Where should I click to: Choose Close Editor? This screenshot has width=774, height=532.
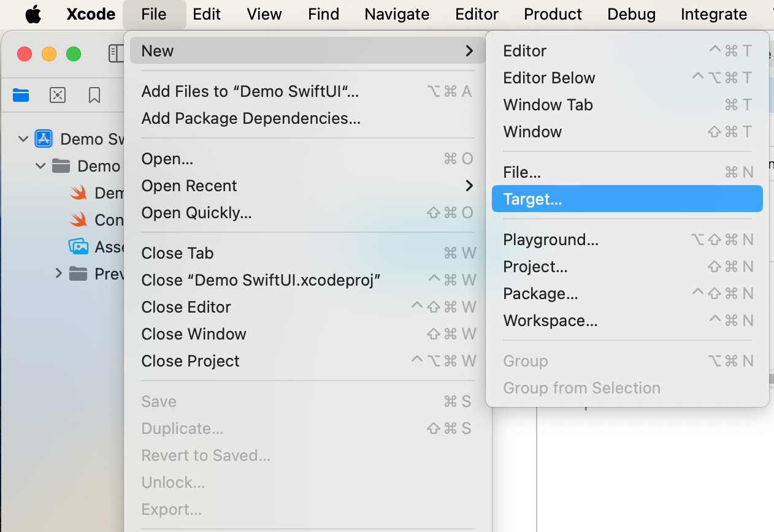(x=307, y=307)
